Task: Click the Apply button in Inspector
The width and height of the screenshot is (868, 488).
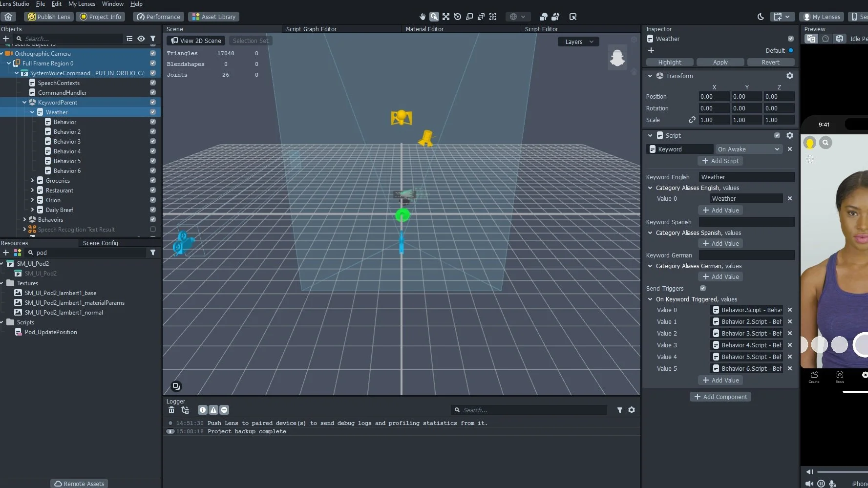Action: click(720, 62)
